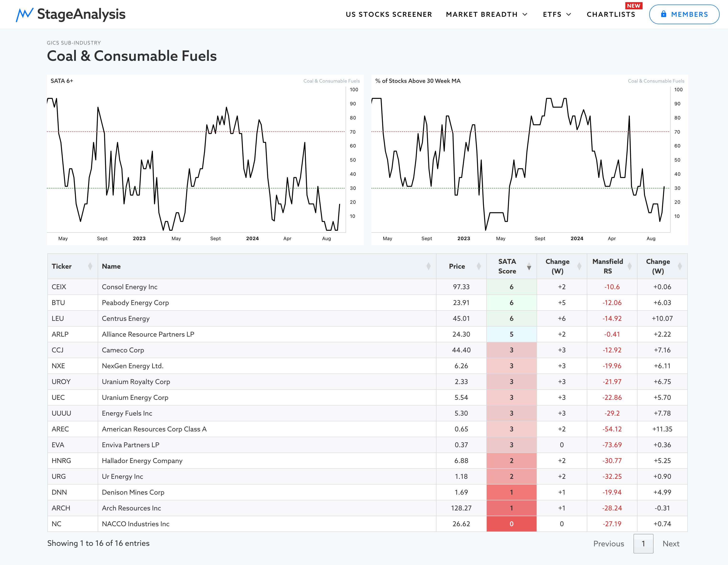Viewport: 728px width, 565px height.
Task: Click the +11.35 weekly change value
Action: (662, 429)
